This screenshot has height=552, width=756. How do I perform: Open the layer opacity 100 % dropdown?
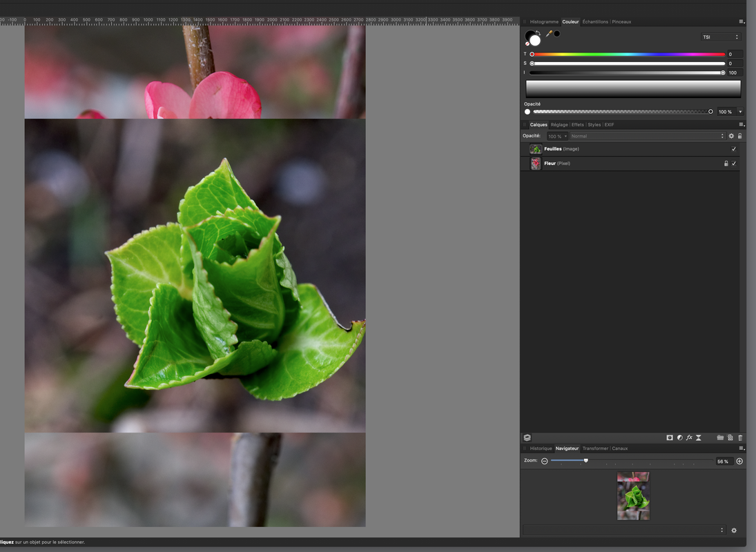point(557,137)
